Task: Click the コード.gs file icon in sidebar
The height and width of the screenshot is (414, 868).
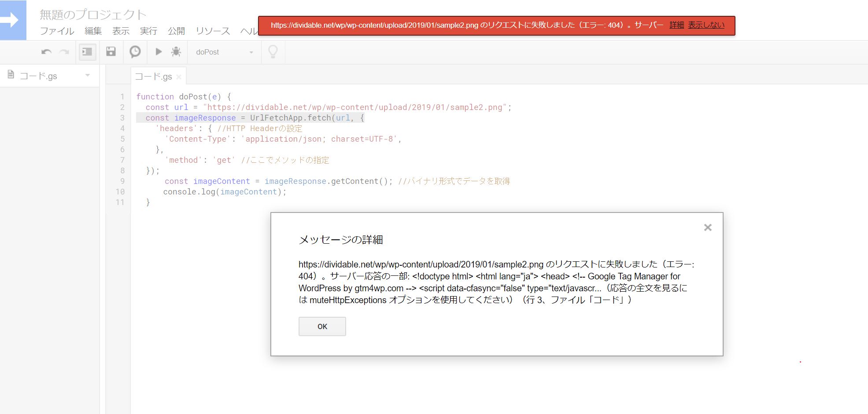Action: coord(11,75)
